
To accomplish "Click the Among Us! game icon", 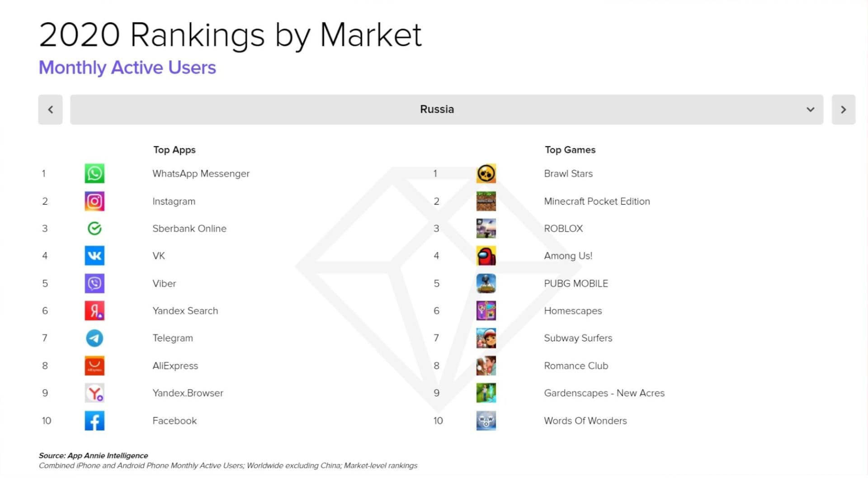I will coord(486,256).
